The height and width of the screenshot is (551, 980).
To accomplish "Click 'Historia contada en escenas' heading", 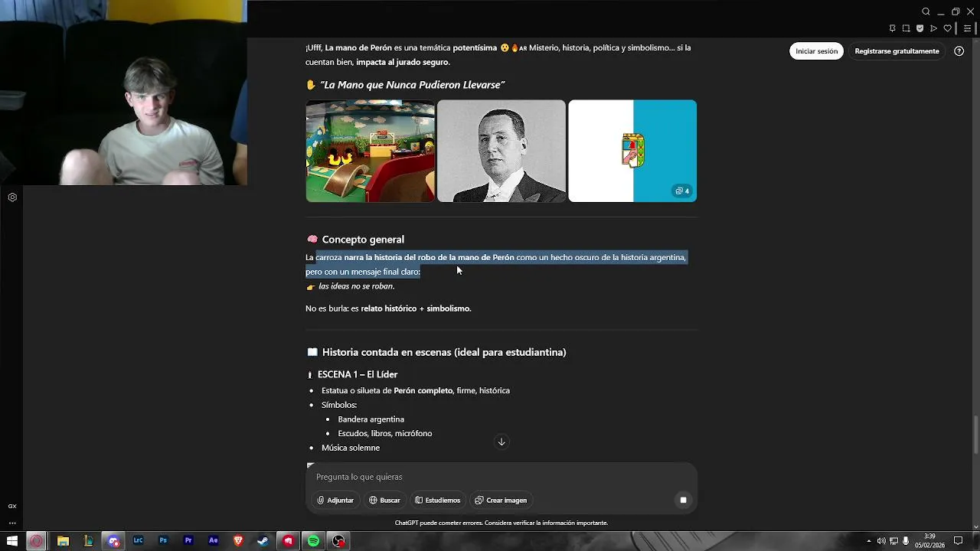I will pos(444,352).
